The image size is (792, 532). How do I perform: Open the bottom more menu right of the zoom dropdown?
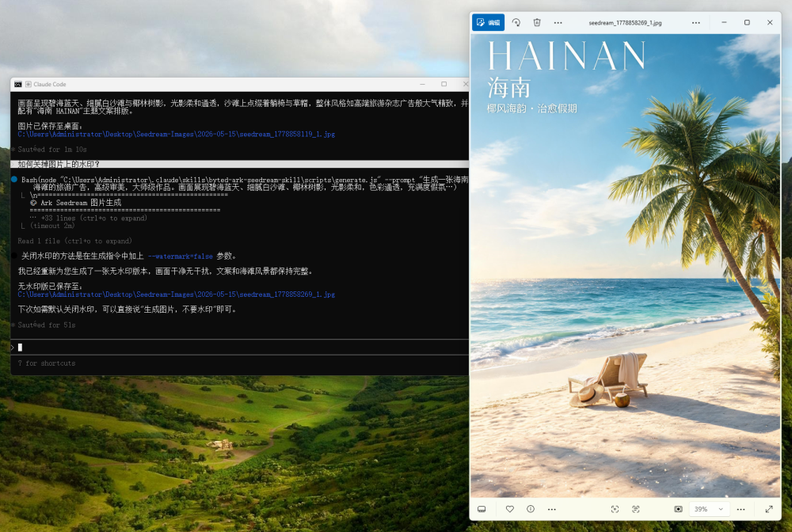(x=741, y=509)
